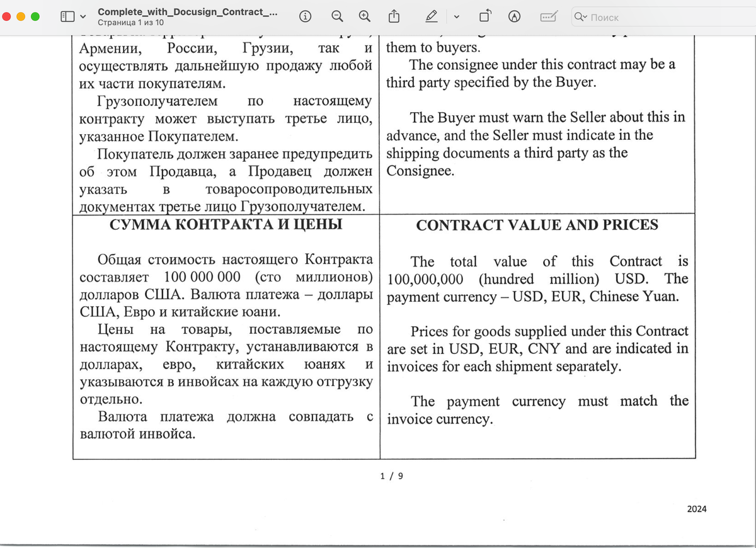This screenshot has height=548, width=756.
Task: Select the page number 1 / 9 text
Action: [391, 476]
